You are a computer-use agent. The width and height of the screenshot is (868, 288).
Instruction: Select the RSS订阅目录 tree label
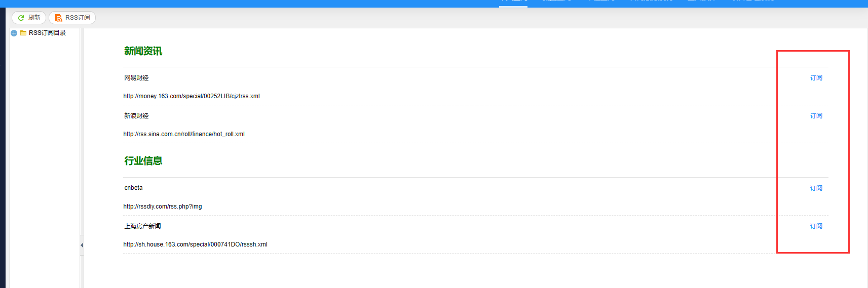click(x=47, y=33)
